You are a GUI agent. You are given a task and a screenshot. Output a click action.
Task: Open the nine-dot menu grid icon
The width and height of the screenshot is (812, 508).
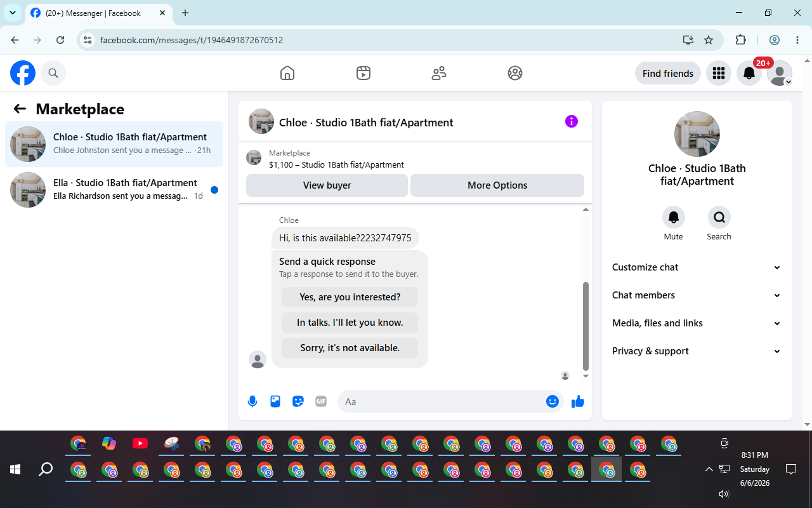click(719, 73)
